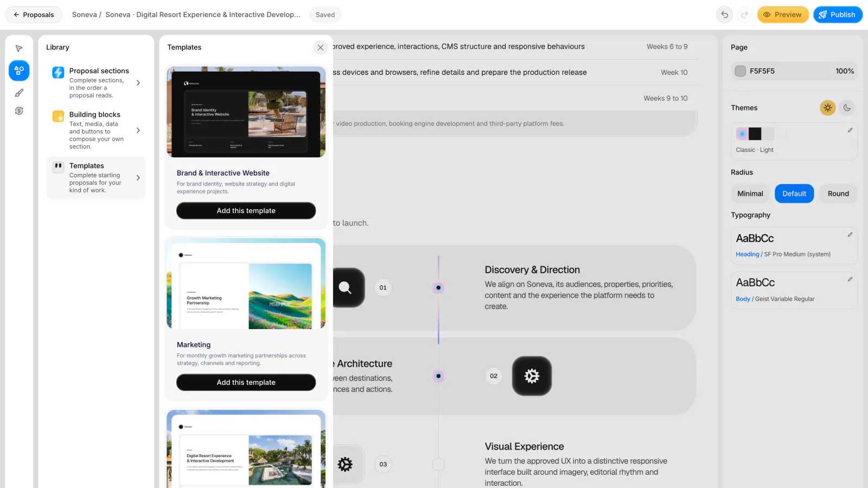The height and width of the screenshot is (488, 868).
Task: Set radius to Default
Action: [x=794, y=194]
